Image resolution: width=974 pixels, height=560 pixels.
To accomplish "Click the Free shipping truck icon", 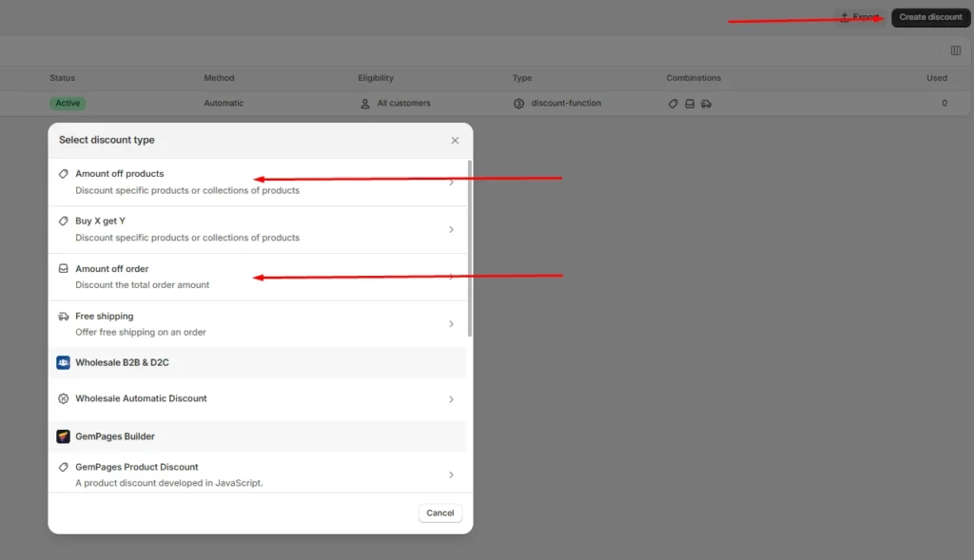I will point(64,316).
